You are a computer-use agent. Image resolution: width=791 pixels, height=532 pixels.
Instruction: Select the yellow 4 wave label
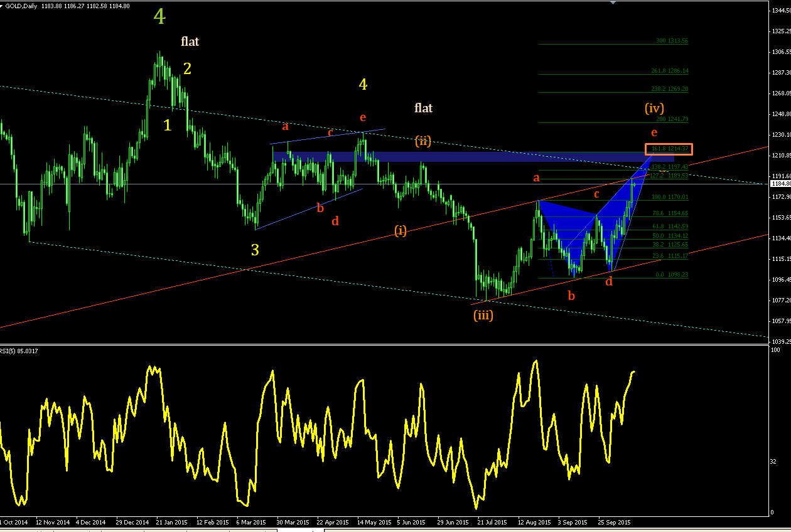pos(363,84)
